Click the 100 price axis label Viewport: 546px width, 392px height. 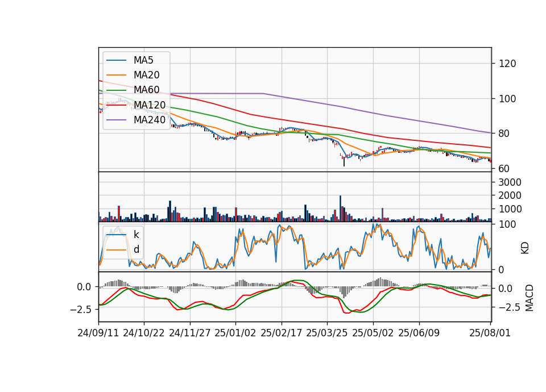click(x=507, y=99)
